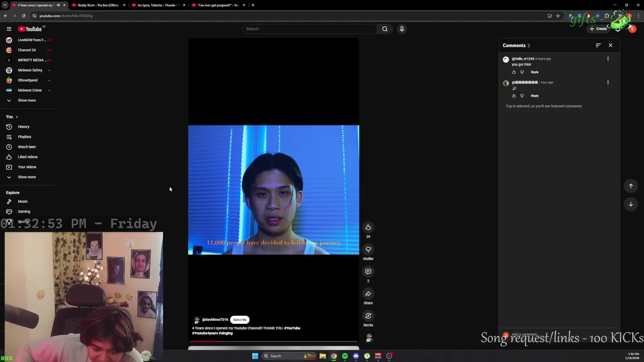Open the YouTube account avatar menu
Viewport: 644px width, 362px height.
632,29
